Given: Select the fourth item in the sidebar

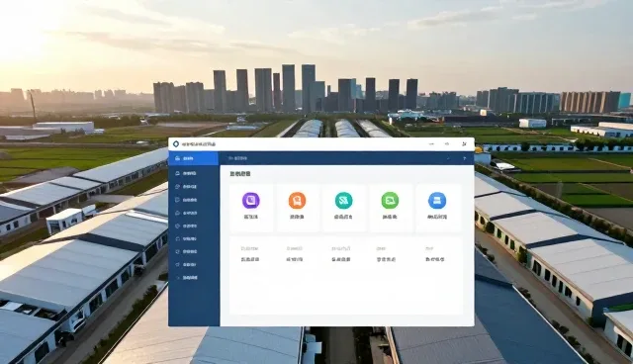Looking at the screenshot, I should [194, 200].
